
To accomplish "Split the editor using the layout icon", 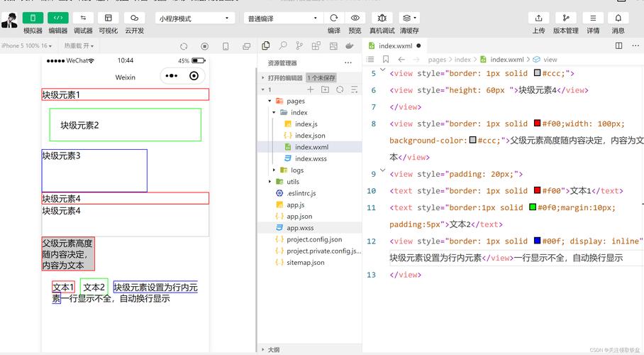I will [618, 45].
